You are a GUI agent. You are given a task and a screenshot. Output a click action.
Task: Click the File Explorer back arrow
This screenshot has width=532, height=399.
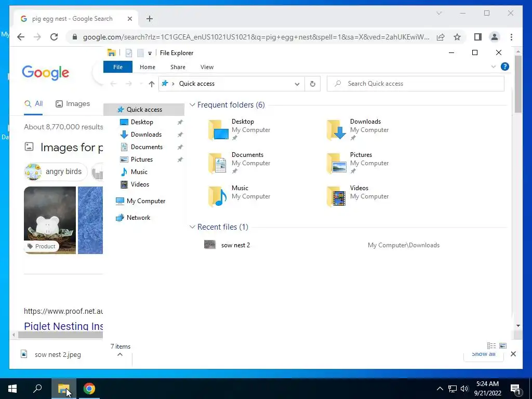pyautogui.click(x=113, y=84)
